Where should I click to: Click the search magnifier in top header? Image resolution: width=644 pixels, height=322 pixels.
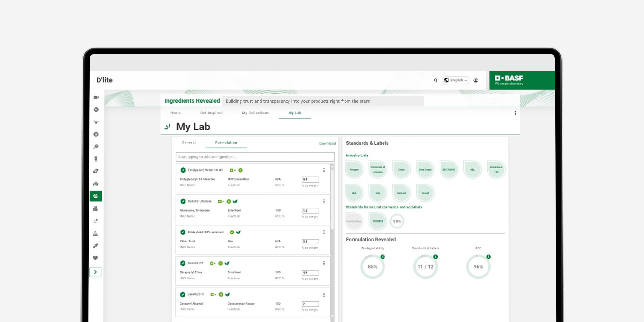click(x=436, y=80)
